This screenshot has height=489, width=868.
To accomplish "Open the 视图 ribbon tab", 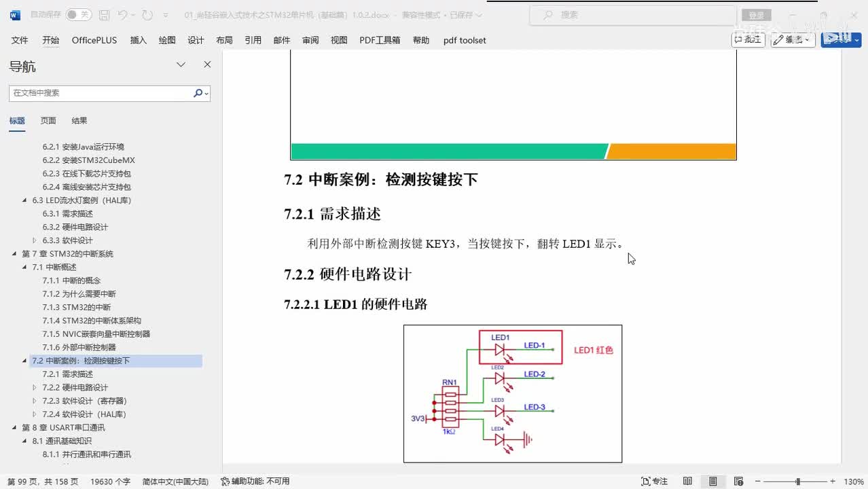I will click(x=339, y=40).
